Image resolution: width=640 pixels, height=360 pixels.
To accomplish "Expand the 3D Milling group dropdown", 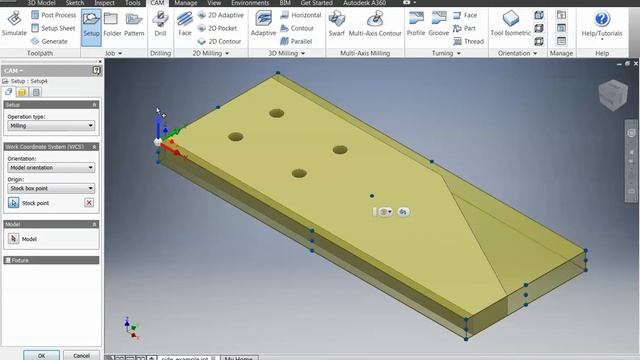I will click(287, 53).
